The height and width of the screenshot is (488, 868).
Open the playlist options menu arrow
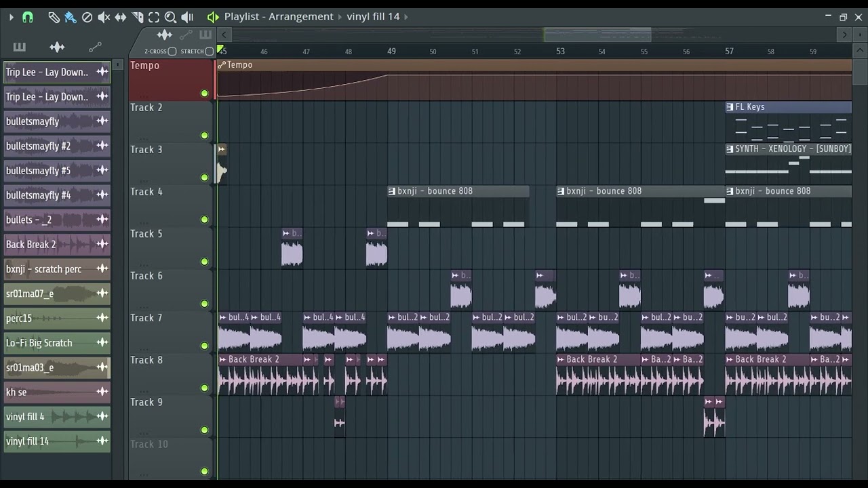12,17
